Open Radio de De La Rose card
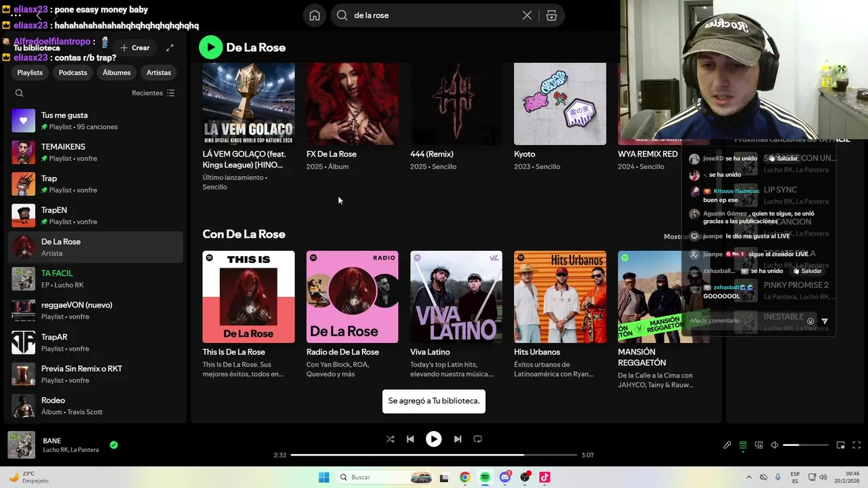868x488 pixels. click(352, 314)
